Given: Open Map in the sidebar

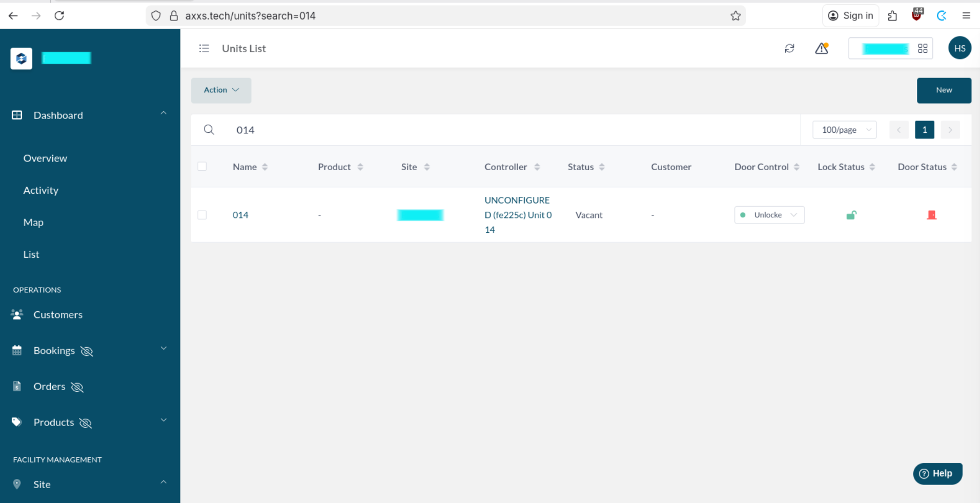Looking at the screenshot, I should [x=33, y=223].
